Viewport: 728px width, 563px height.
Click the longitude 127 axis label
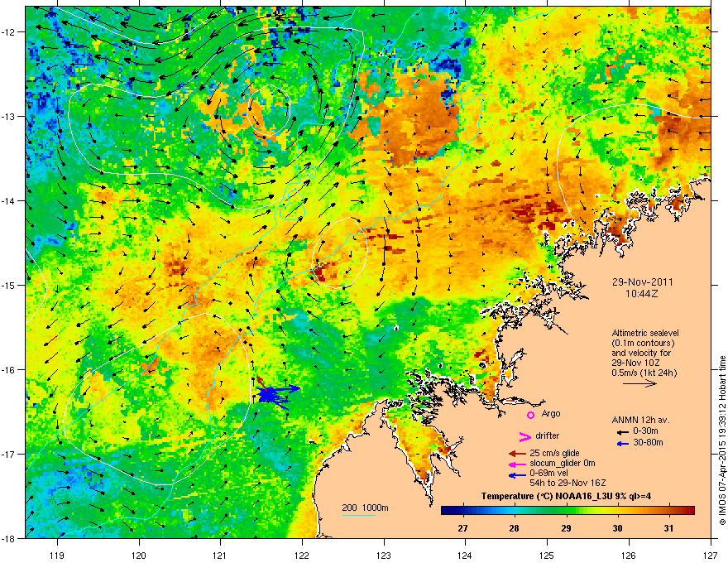click(711, 555)
